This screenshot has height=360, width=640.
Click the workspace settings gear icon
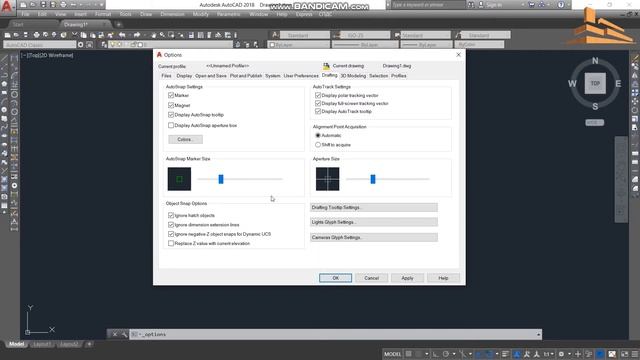coord(80,44)
